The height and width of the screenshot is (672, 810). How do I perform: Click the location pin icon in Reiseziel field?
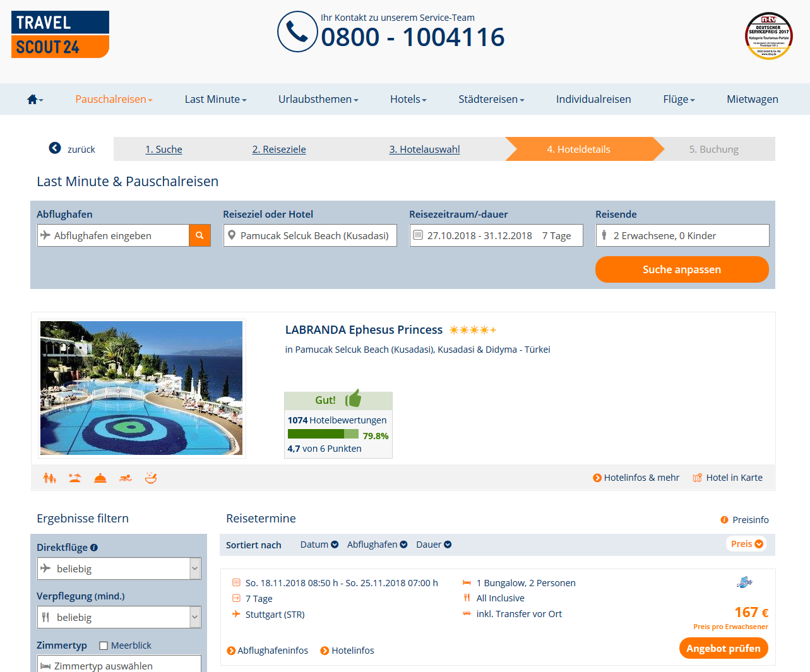tap(232, 235)
